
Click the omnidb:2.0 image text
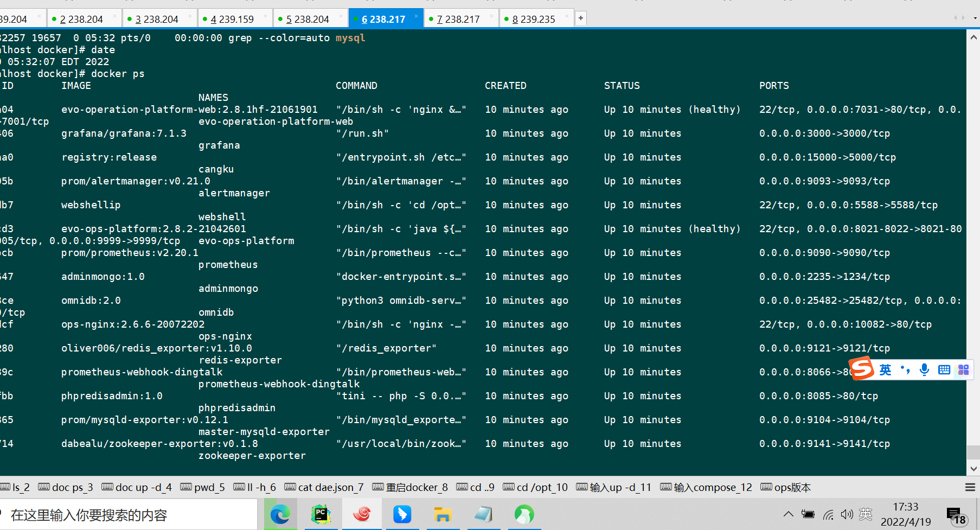(91, 301)
